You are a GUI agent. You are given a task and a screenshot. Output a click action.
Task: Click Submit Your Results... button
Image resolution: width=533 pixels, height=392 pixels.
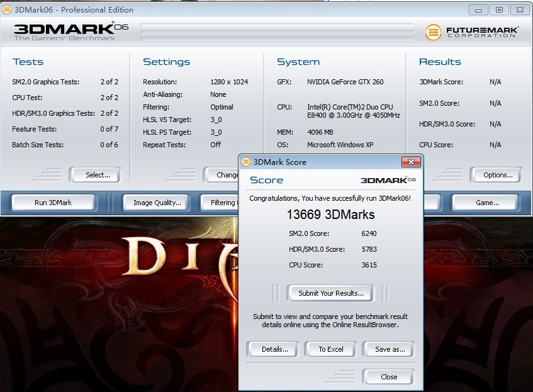pyautogui.click(x=331, y=293)
